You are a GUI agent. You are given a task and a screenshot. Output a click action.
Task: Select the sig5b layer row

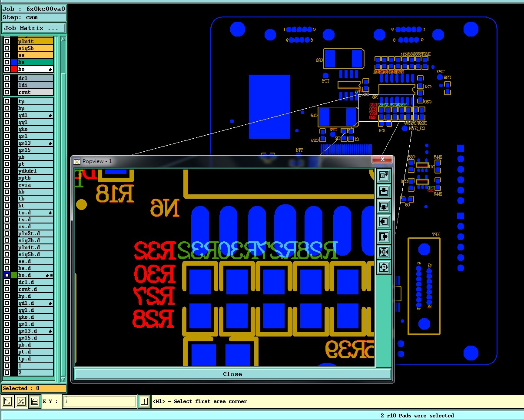(36, 48)
